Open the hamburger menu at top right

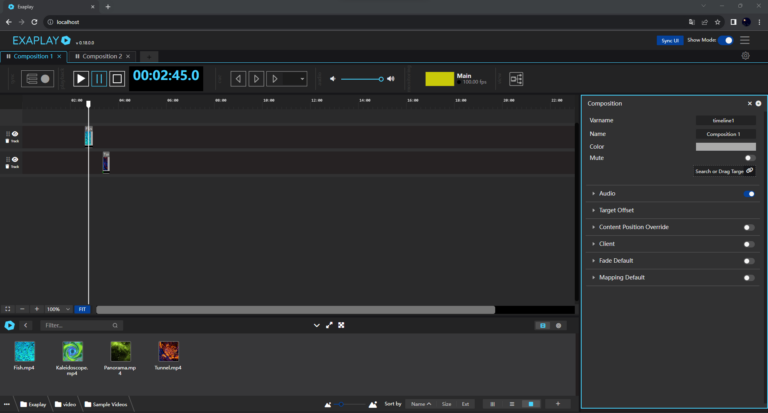click(x=745, y=40)
